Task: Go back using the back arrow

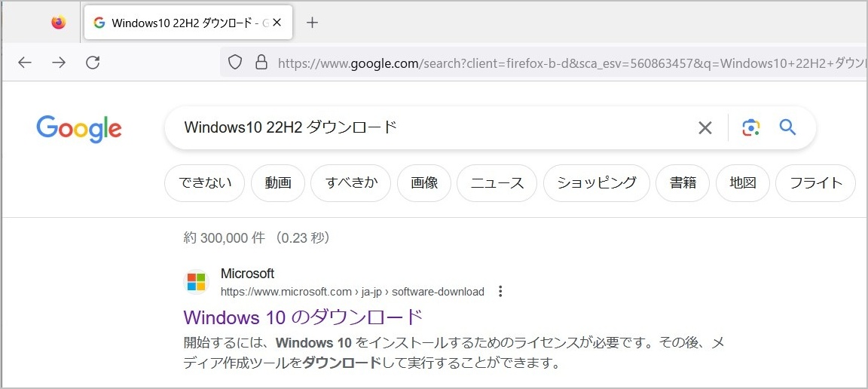Action: (24, 62)
